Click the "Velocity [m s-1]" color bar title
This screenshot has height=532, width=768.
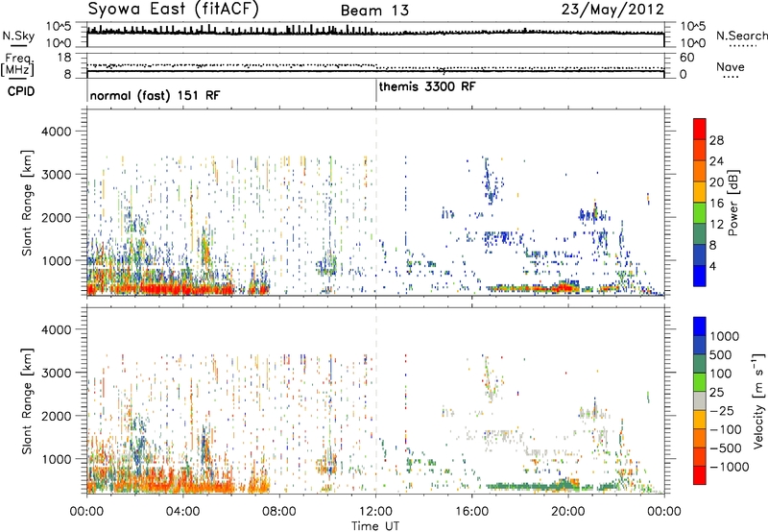758,400
